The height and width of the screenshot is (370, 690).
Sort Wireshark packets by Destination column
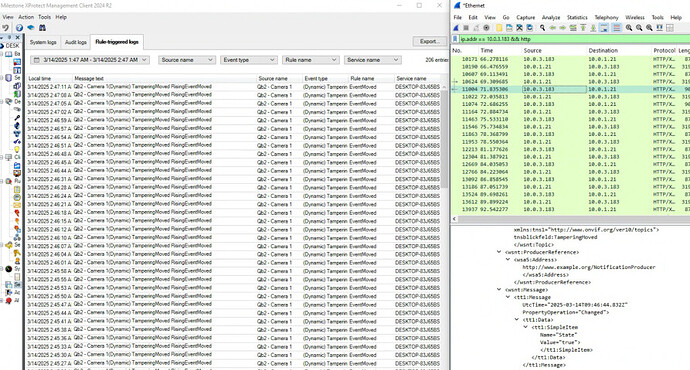tap(619, 51)
